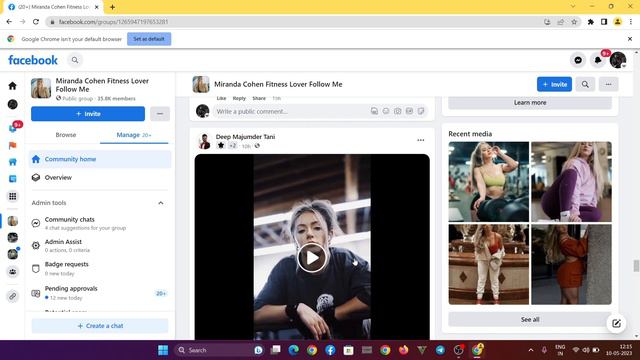
Task: Open a new Chrome tab
Action: (x=112, y=7)
